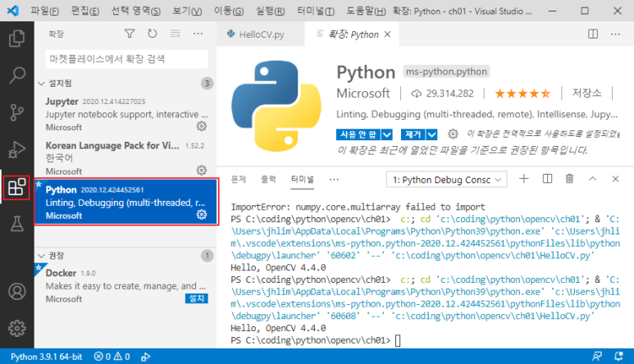Click the Microsoft publisher link
Image resolution: width=634 pixels, height=364 pixels.
(363, 93)
